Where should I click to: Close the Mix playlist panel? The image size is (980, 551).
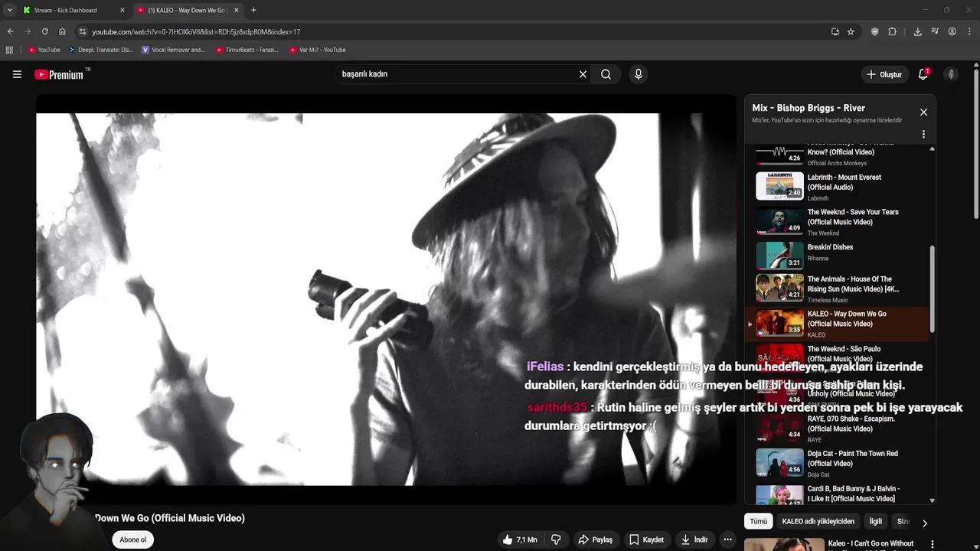coord(923,112)
